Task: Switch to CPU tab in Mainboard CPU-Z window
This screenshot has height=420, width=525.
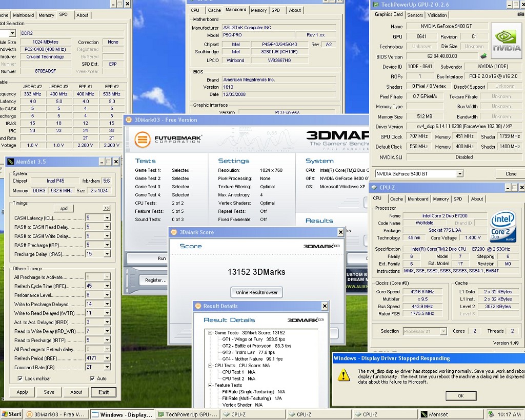Action: pos(195,10)
